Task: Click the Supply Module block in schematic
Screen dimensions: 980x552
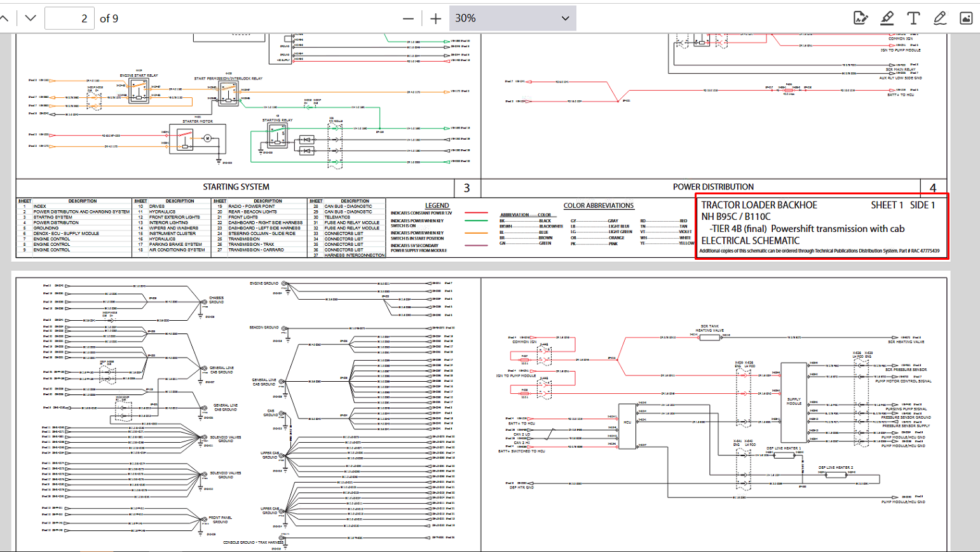Action: tap(794, 402)
